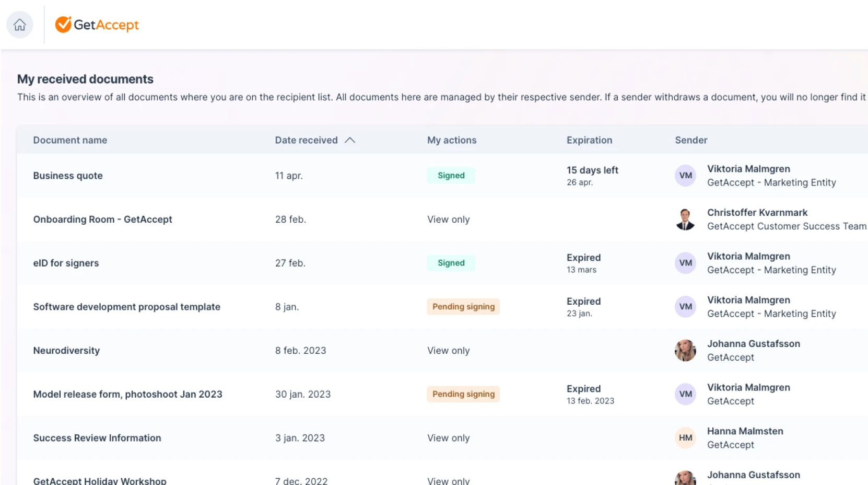
Task: Click the Home icon in the top bar
Action: click(x=19, y=25)
